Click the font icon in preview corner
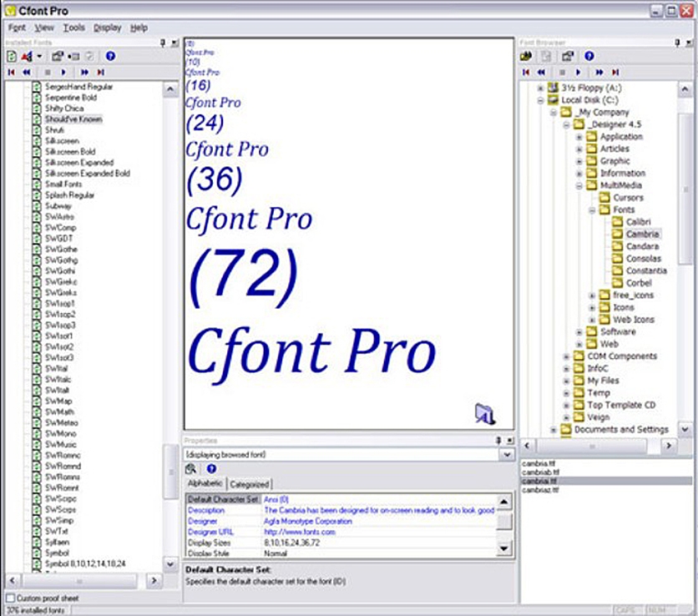This screenshot has height=616, width=698. coord(485,414)
